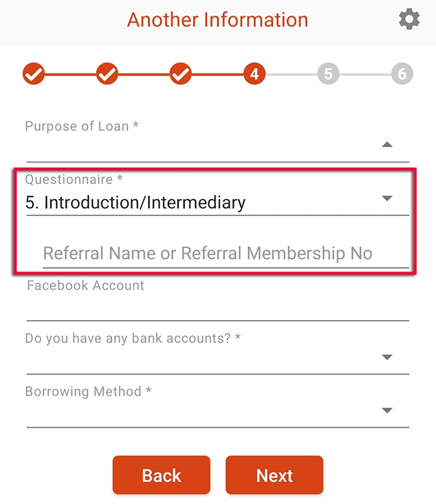Focus the Facebook Account input field
The height and width of the screenshot is (504, 436).
218,308
